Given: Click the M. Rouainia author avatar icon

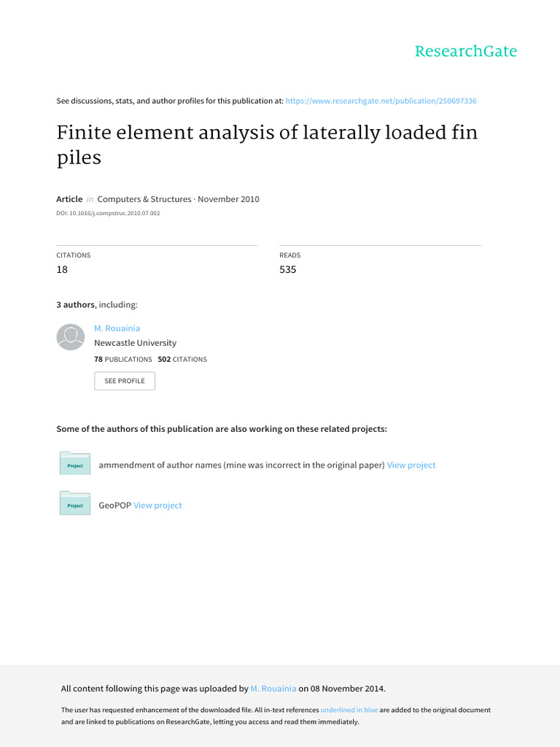Looking at the screenshot, I should click(71, 336).
